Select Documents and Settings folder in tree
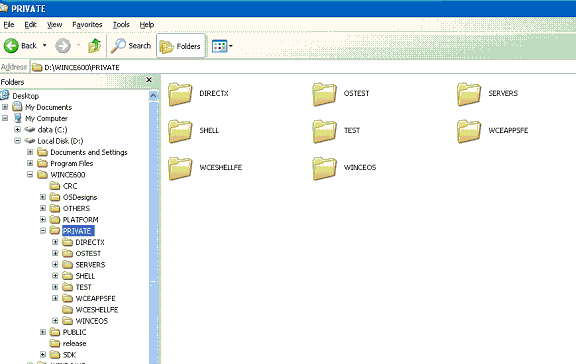This screenshot has height=364, width=576. 89,152
